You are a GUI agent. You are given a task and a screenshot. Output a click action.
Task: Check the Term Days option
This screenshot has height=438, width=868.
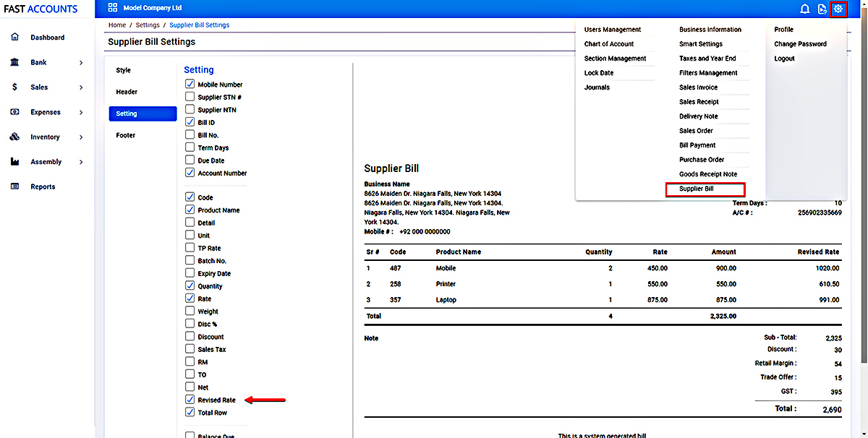coord(190,147)
